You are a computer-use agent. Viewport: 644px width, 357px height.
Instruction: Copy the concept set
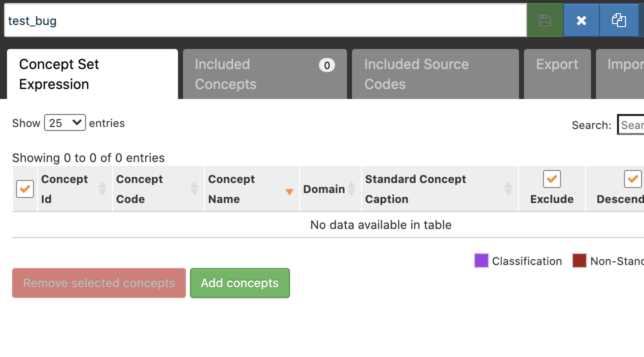[x=619, y=20]
